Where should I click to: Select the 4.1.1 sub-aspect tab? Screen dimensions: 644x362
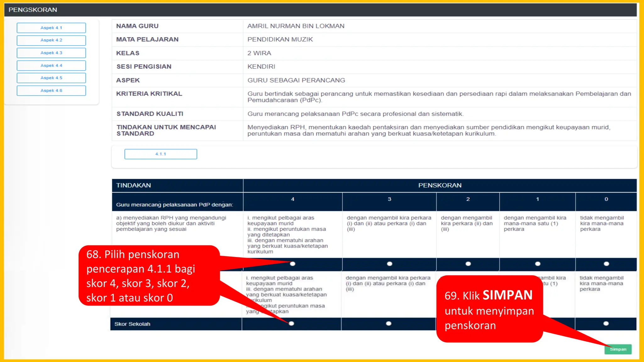161,154
